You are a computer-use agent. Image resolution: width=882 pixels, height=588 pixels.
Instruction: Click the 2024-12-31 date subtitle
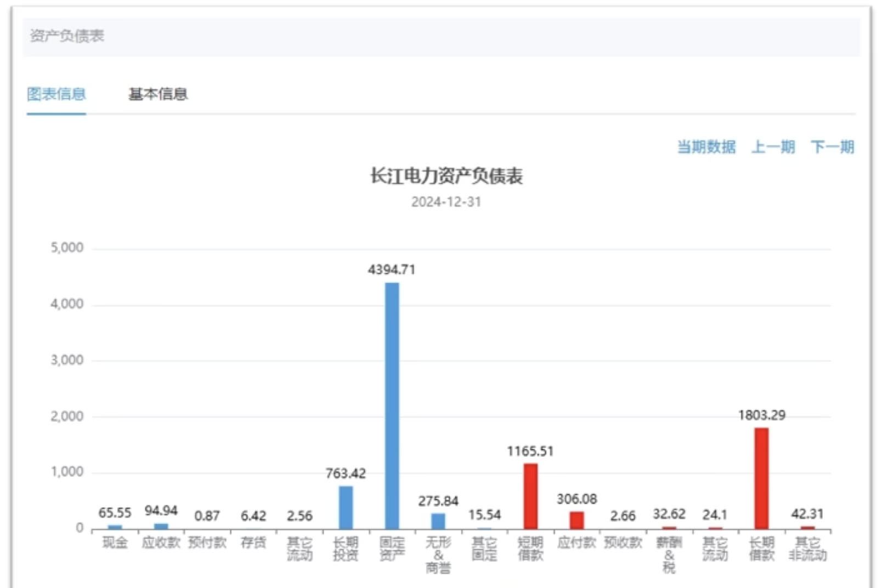click(446, 202)
